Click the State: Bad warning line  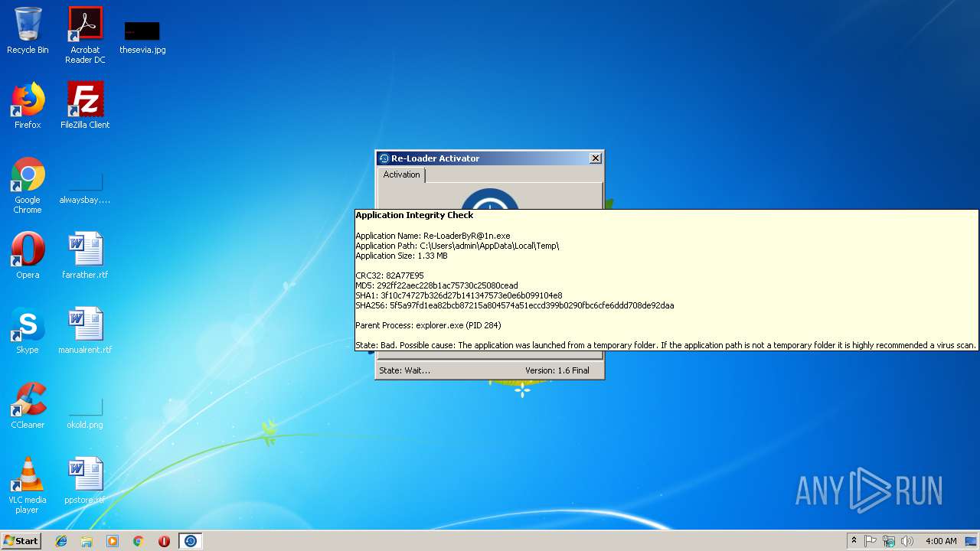pyautogui.click(x=666, y=345)
